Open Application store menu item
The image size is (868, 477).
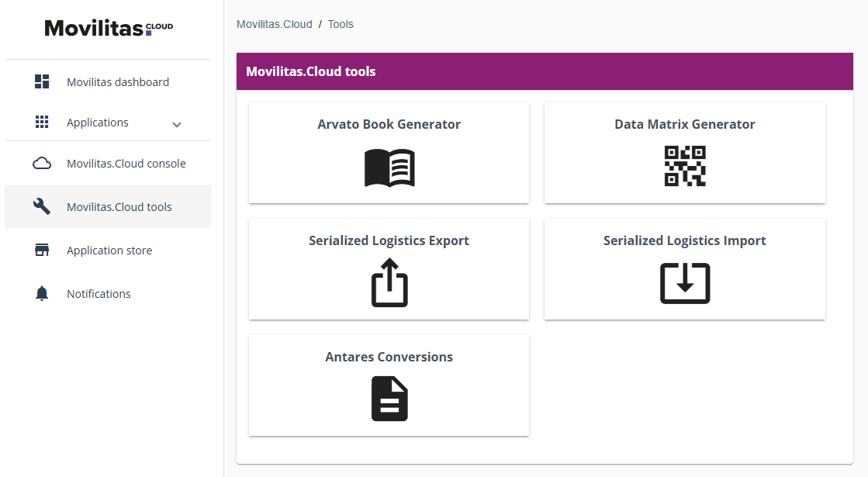click(108, 250)
